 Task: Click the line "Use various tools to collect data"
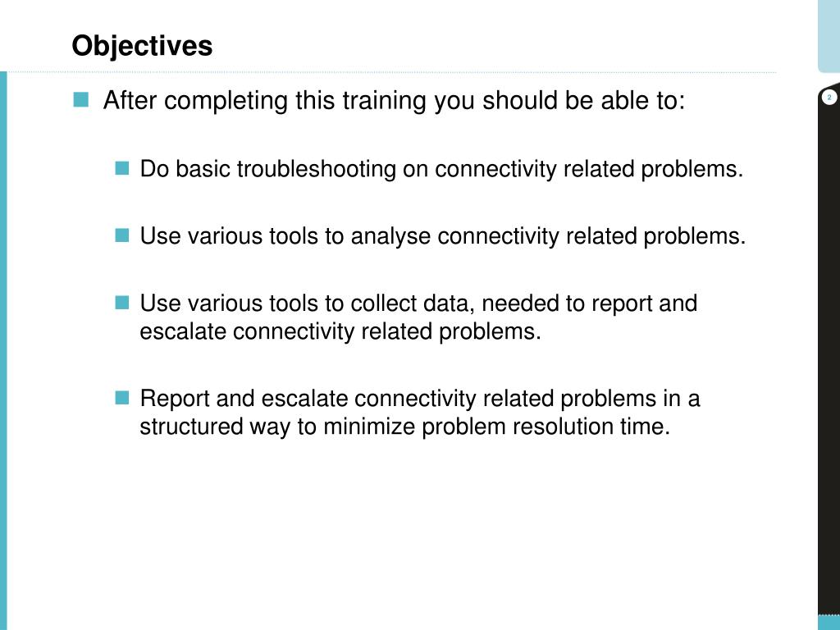[418, 304]
